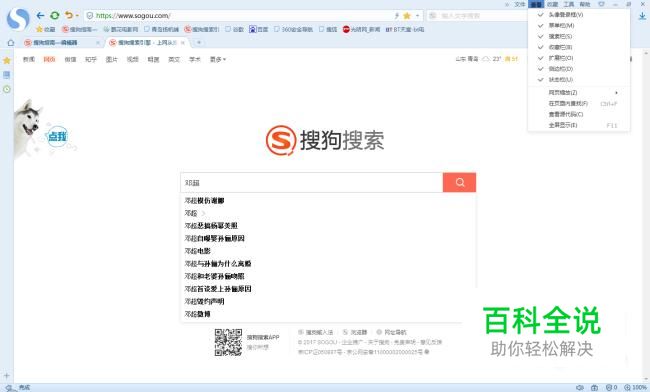Click the security shield in address bar
Image resolution: width=650 pixels, height=392 pixels.
point(90,16)
